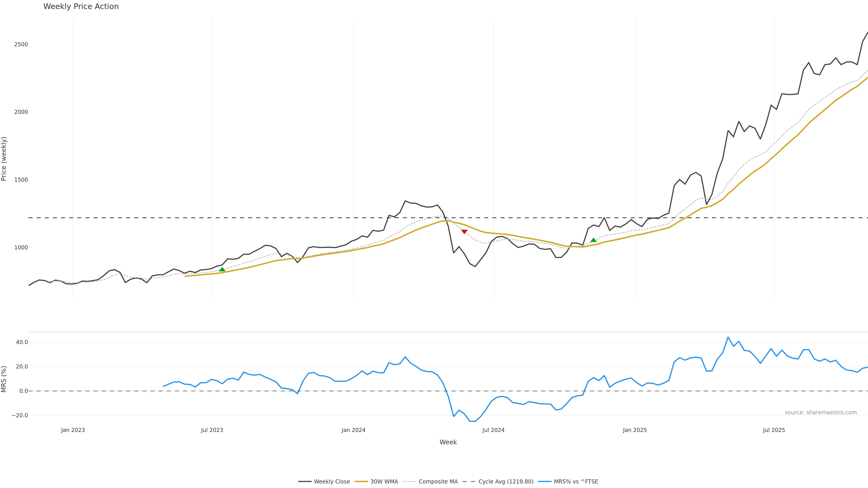The image size is (868, 488).
Task: Click the MRS (%) y-axis title
Action: [4, 379]
